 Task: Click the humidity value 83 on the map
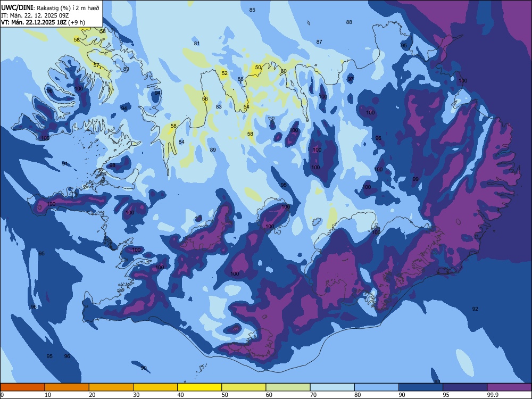pyautogui.click(x=219, y=106)
